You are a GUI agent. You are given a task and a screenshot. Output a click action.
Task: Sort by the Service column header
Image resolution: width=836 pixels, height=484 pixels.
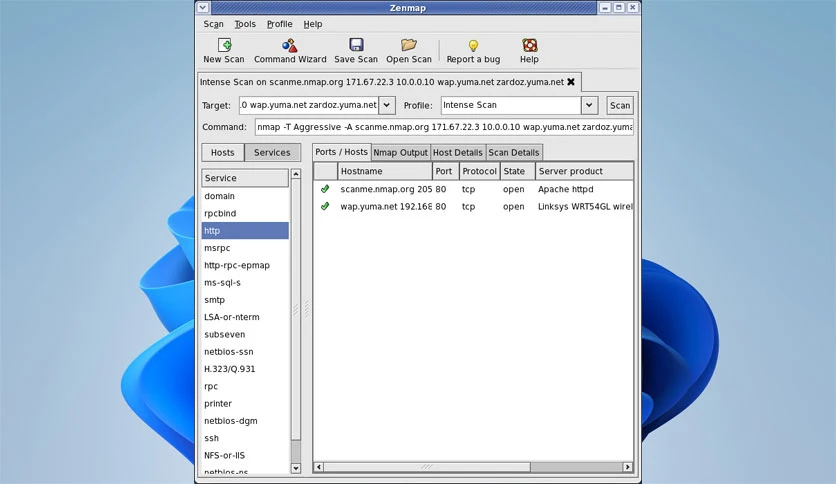(x=245, y=178)
